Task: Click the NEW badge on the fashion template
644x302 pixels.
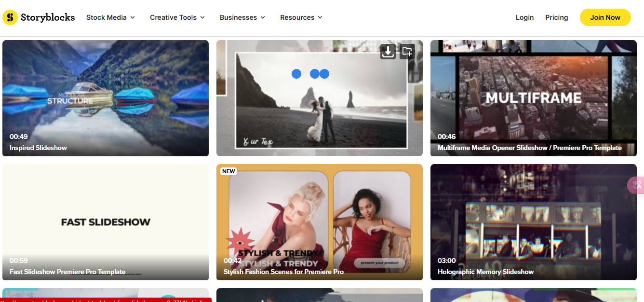Action: [228, 171]
